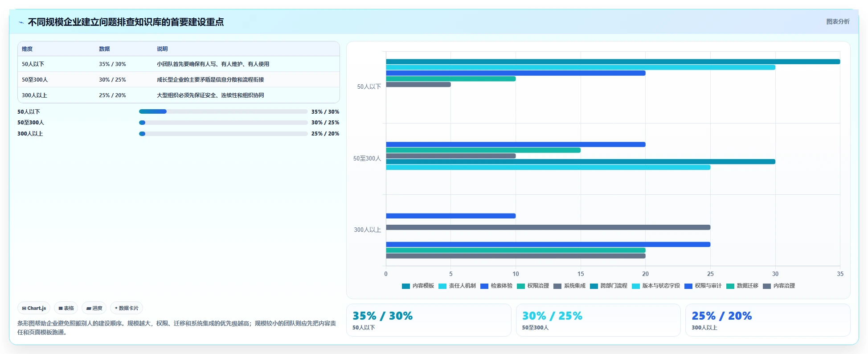The height and width of the screenshot is (354, 868).
Task: Click the 跨部门流程 bar in the 50至300人 group
Action: (x=581, y=162)
